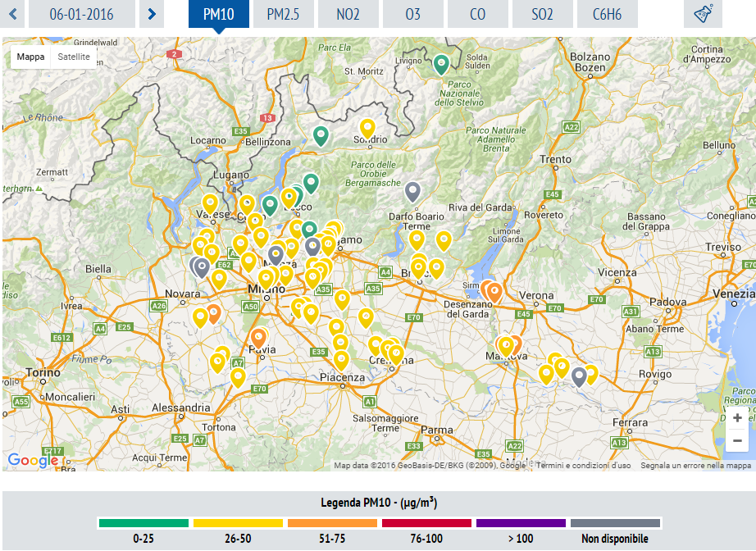Screen dimensions: 756x551
Task: Select the PM10 pollutant tab
Action: [x=218, y=14]
